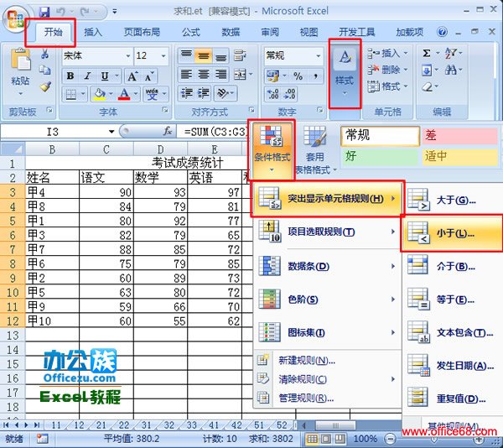
Task: Click 管理规则(R)... menu entry
Action: [x=327, y=399]
